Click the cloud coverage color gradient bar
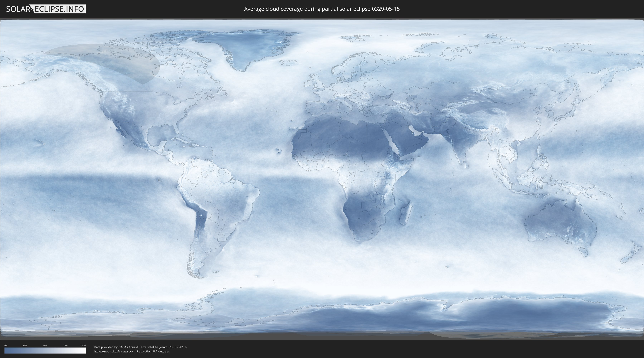Screen dimensions: 644x358 [x=45, y=350]
